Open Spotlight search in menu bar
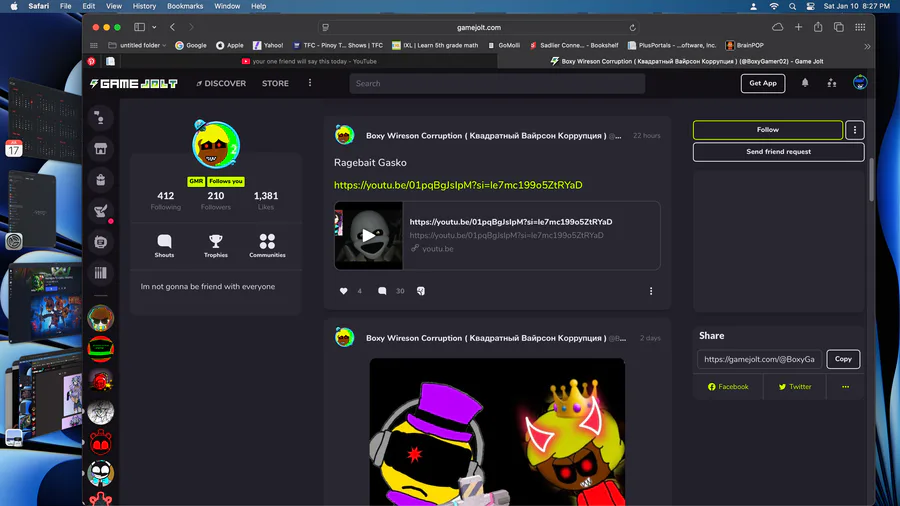Screen dimensions: 900x506 (792, 6)
